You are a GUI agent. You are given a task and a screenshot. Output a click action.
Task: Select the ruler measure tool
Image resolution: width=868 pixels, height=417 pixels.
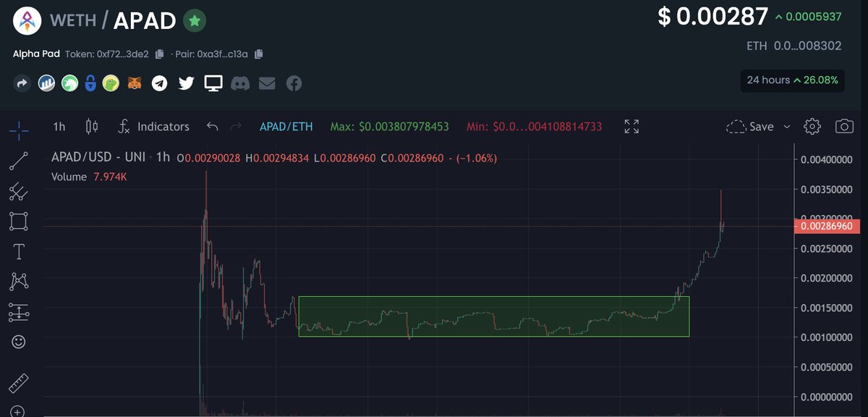click(19, 382)
